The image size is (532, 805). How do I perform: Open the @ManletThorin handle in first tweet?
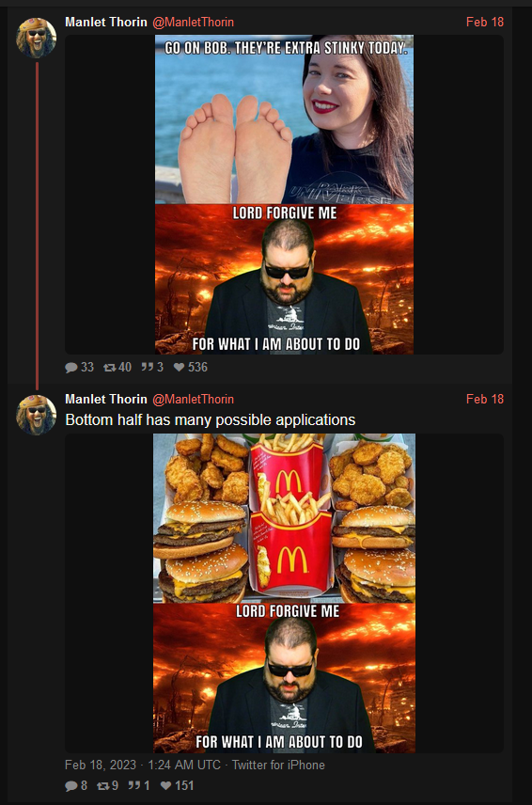(194, 22)
